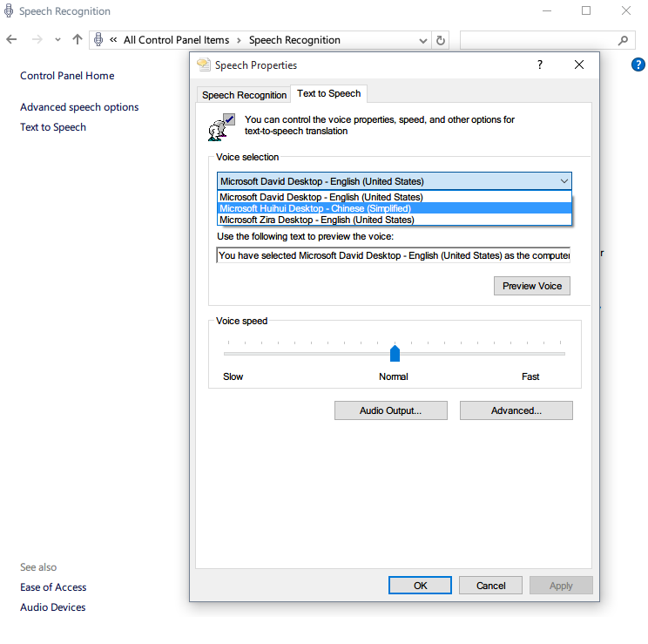The height and width of the screenshot is (644, 648).
Task: Go back with the Back arrow
Action: coord(11,40)
